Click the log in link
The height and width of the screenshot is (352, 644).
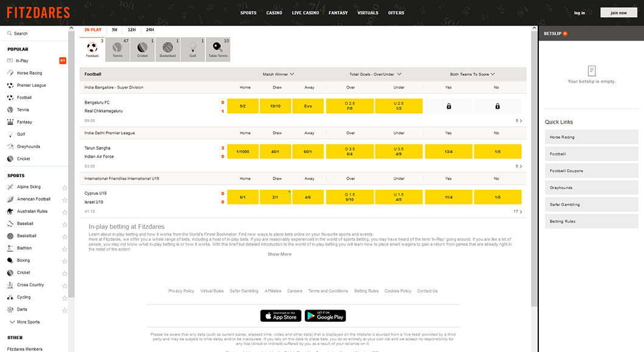[580, 13]
